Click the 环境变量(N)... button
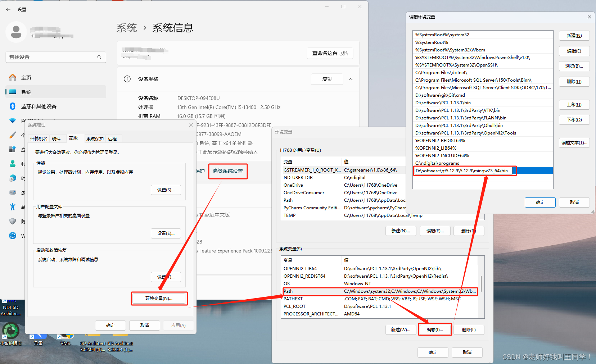Image resolution: width=596 pixels, height=364 pixels. point(159,299)
